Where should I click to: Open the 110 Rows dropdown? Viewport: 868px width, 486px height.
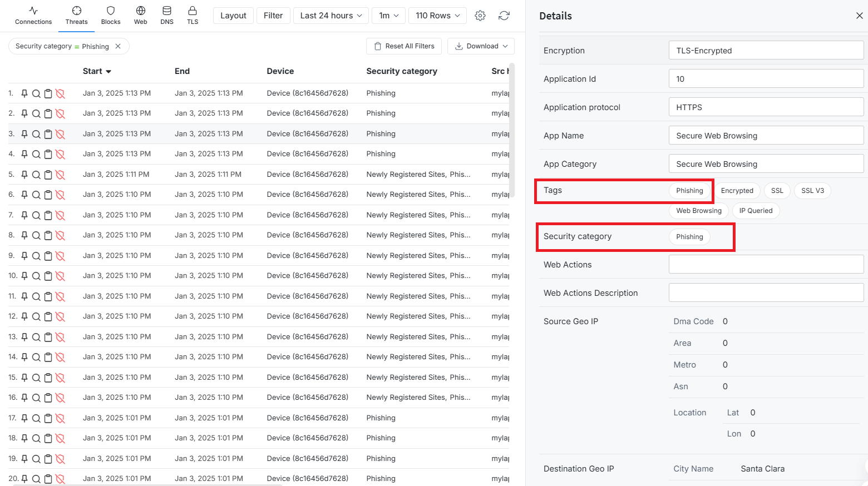438,16
